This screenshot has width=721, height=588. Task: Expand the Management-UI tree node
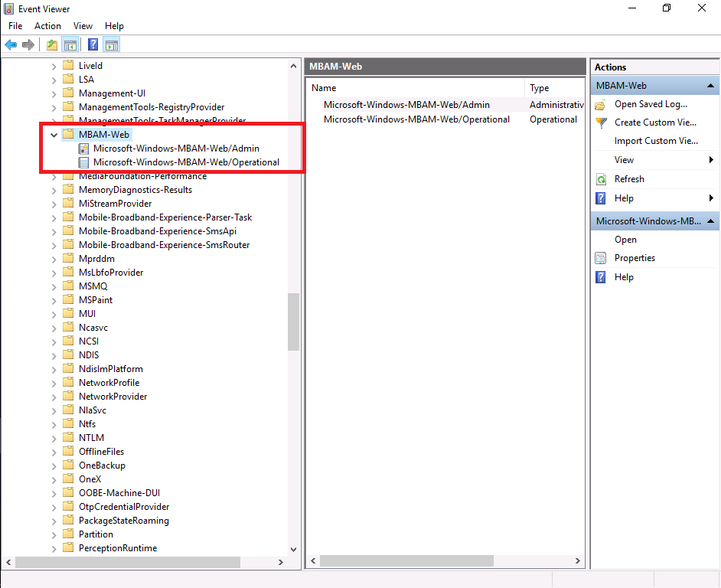54,94
